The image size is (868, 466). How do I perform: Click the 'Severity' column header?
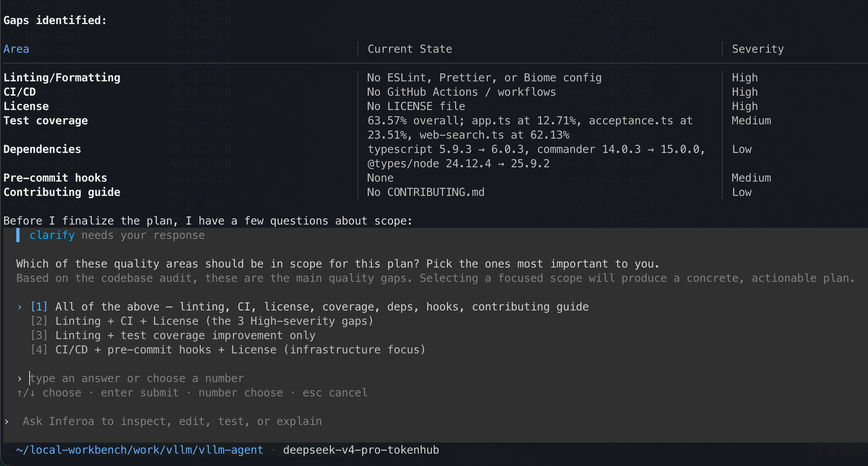pos(758,49)
